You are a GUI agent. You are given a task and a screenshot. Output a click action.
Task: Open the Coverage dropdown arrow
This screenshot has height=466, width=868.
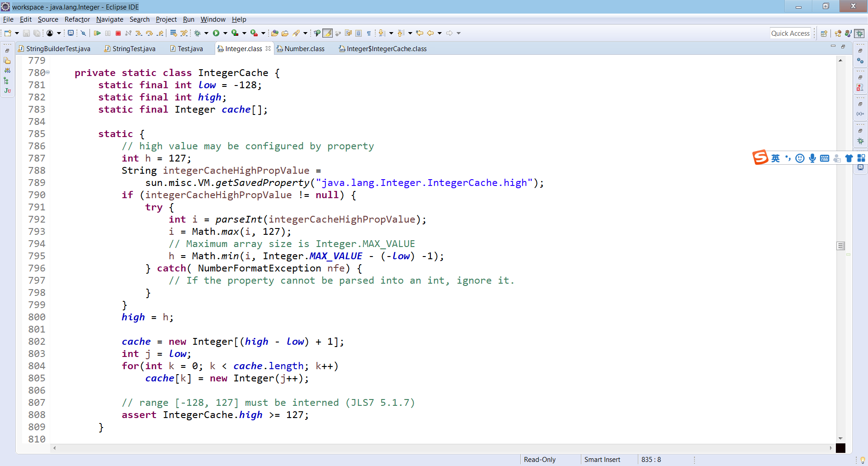(x=244, y=33)
